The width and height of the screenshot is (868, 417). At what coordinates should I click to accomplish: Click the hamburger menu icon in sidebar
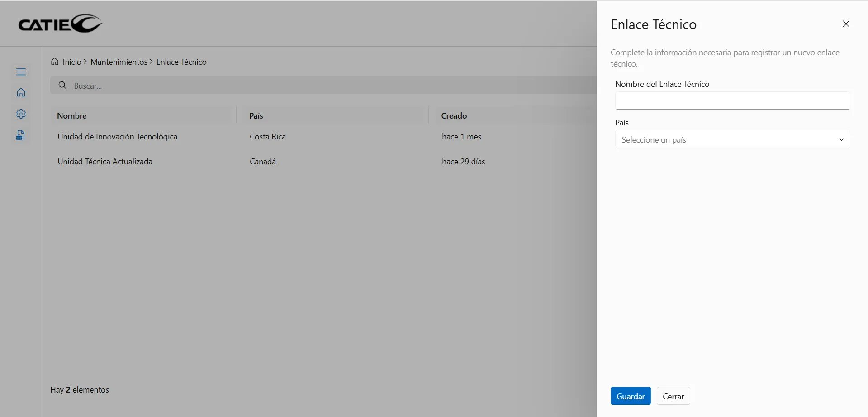(x=21, y=72)
